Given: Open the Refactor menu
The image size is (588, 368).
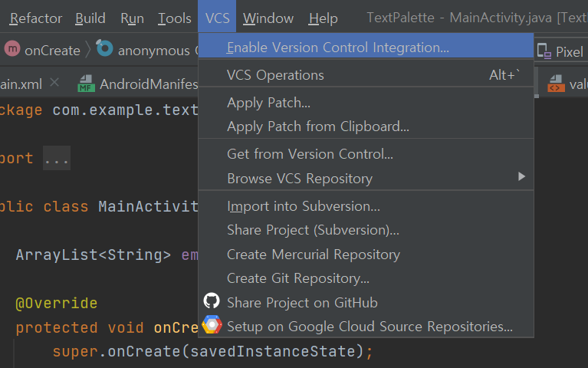Looking at the screenshot, I should 36,18.
